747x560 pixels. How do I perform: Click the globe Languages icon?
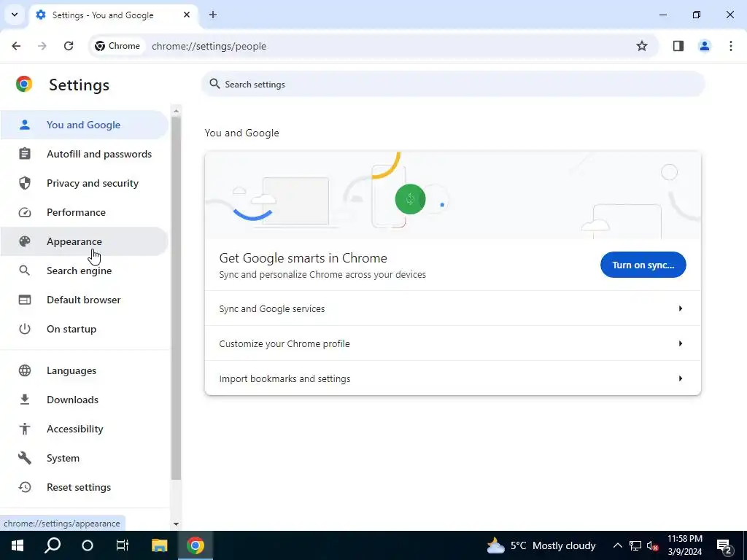[24, 370]
